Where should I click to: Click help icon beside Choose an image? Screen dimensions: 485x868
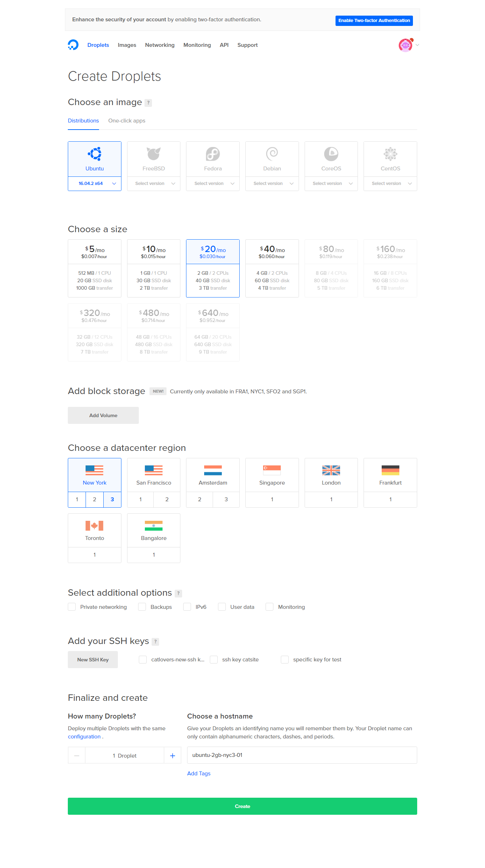pos(148,103)
